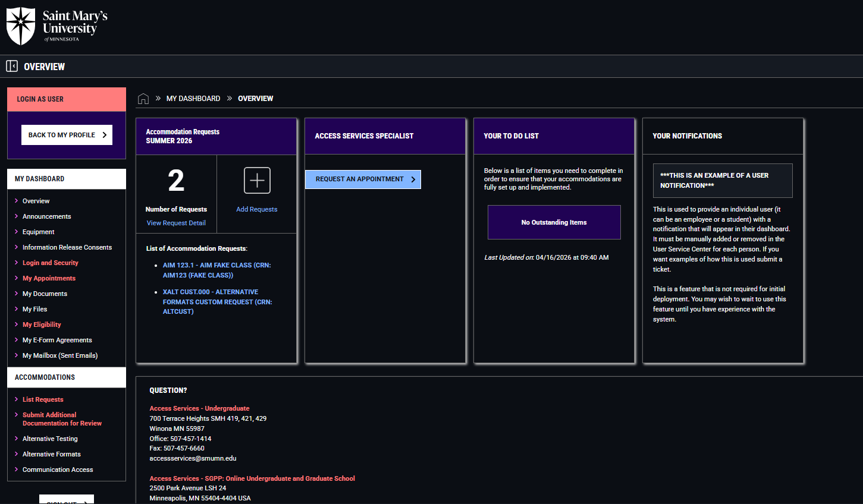Click the Office: 507-457-1414 phone line
This screenshot has width=863, height=504.
(x=180, y=439)
